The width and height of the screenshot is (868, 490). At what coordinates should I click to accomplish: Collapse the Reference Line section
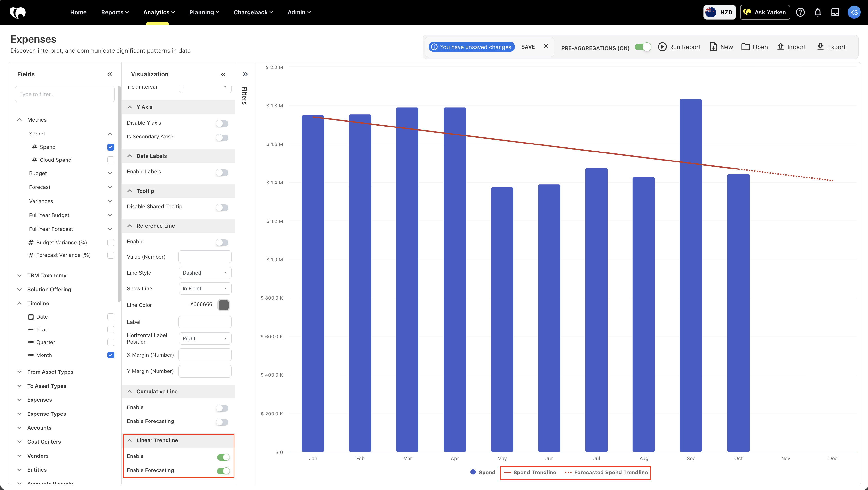[x=130, y=226]
